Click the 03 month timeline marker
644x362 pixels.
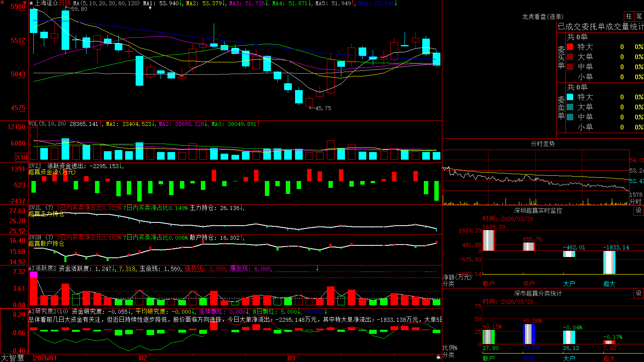coord(292,358)
